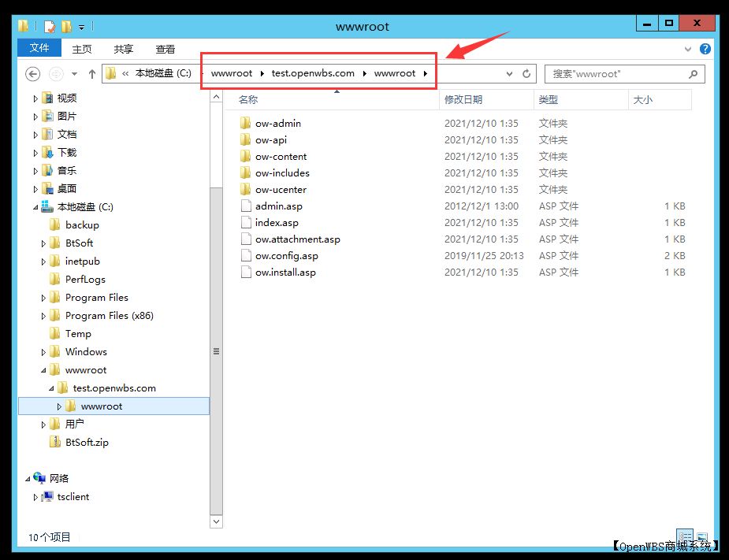Image resolution: width=729 pixels, height=560 pixels.
Task: Click the navigation pane vertical scrollbar
Action: pyautogui.click(x=216, y=351)
